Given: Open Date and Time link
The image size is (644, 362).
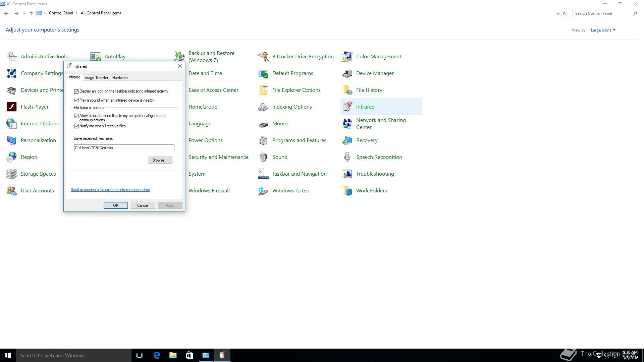Looking at the screenshot, I should (x=205, y=73).
